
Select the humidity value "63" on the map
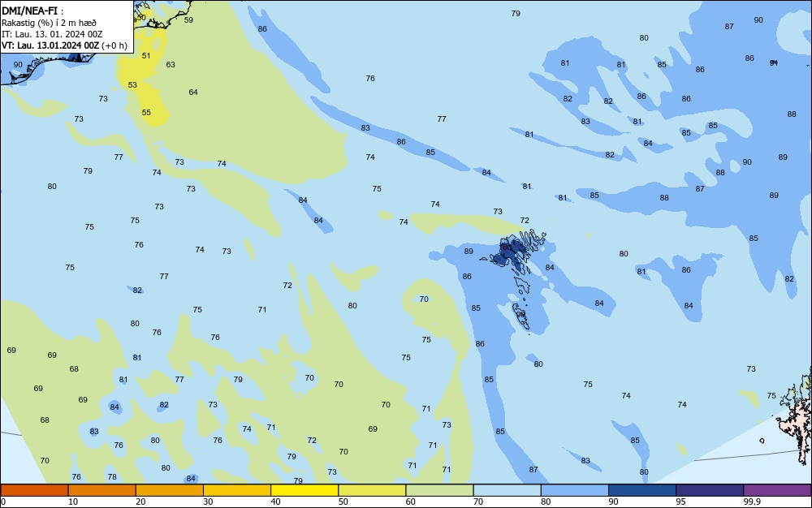click(x=171, y=65)
